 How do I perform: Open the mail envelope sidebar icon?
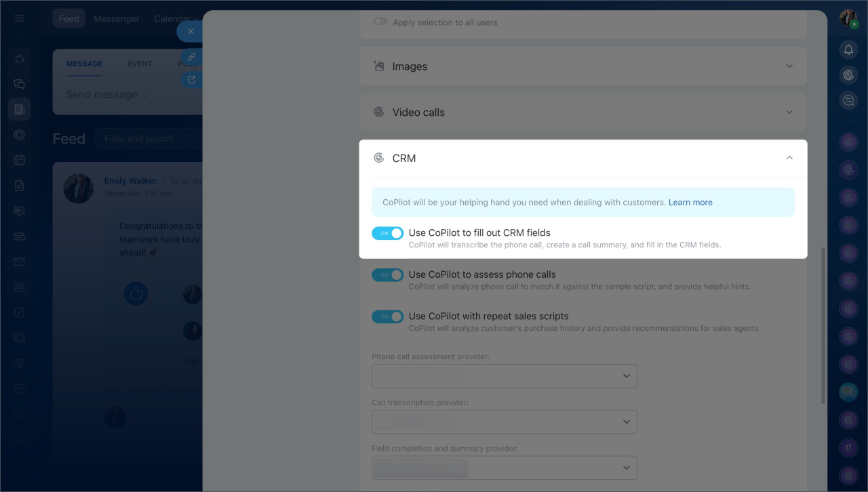(19, 262)
